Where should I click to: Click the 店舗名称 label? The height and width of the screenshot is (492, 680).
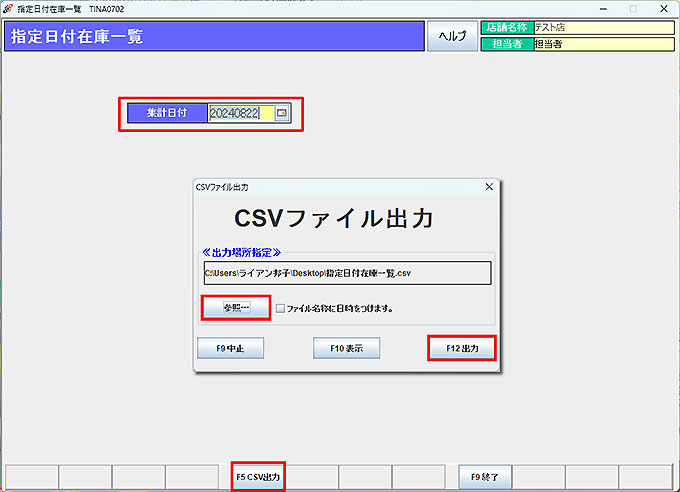(x=507, y=27)
